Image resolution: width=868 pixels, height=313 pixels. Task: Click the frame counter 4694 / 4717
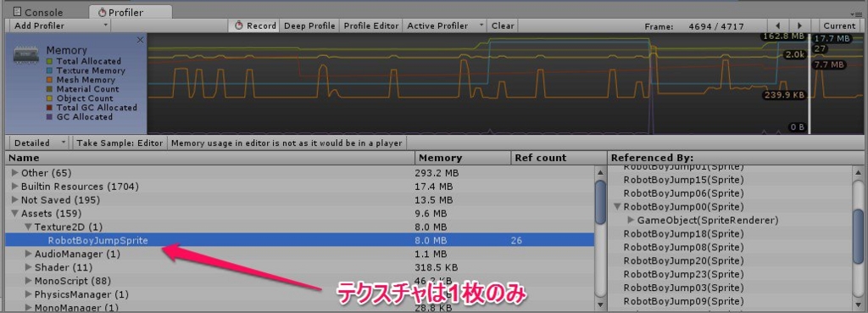715,26
